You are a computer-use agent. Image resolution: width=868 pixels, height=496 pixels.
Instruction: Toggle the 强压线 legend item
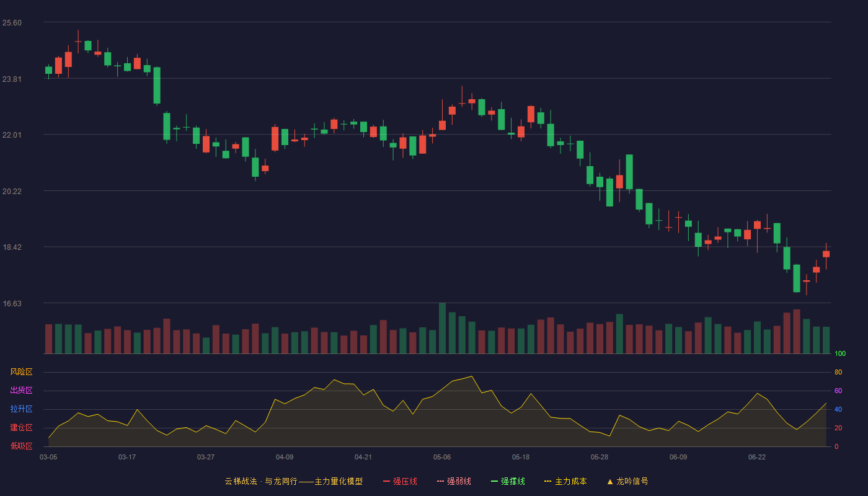[x=400, y=481]
